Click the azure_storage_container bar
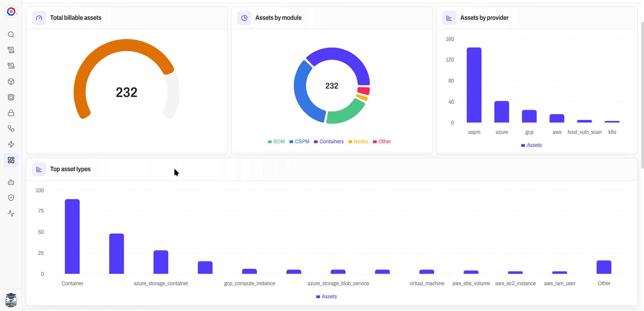 pyautogui.click(x=161, y=262)
